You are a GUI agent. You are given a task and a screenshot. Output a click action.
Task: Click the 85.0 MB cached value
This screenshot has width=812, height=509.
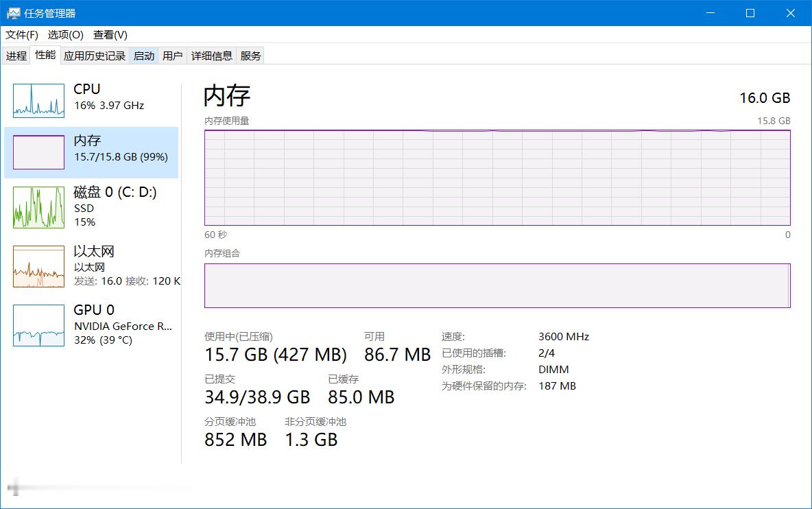click(x=361, y=397)
